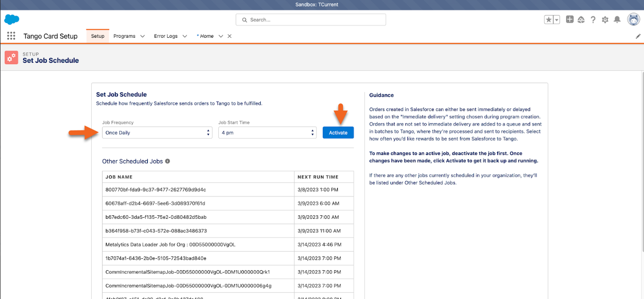
Task: Click the 3/8/2023 1:00 PM run time
Action: click(x=318, y=190)
